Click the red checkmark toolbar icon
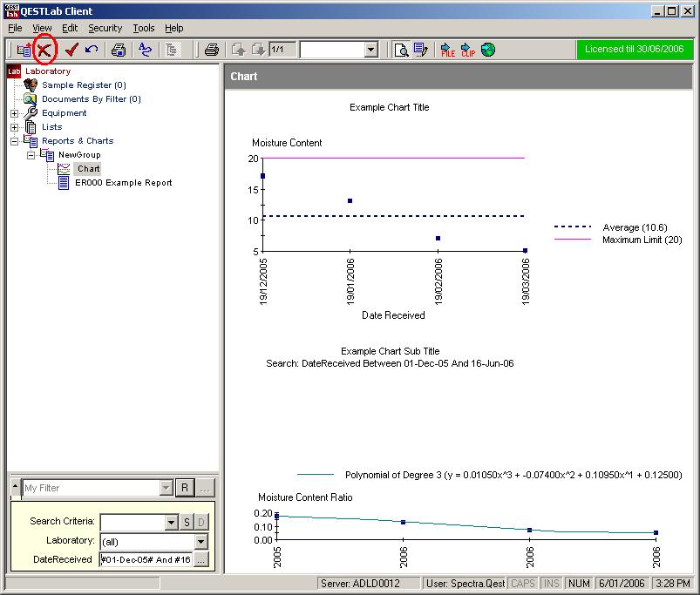 point(71,50)
